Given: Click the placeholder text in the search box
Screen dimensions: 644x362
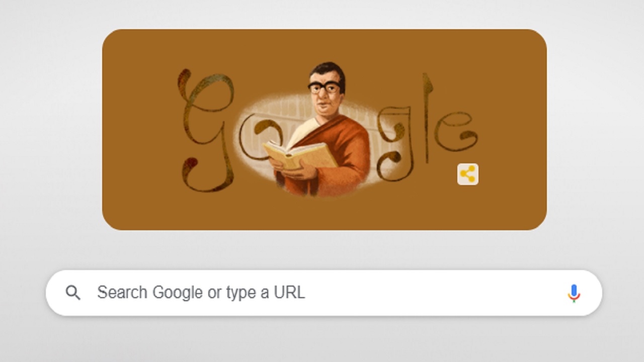Looking at the screenshot, I should 201,293.
